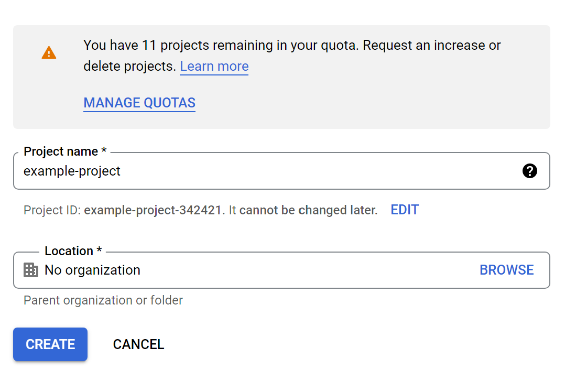This screenshot has width=565, height=392.
Task: Place cursor in the example-project text
Action: pos(72,171)
